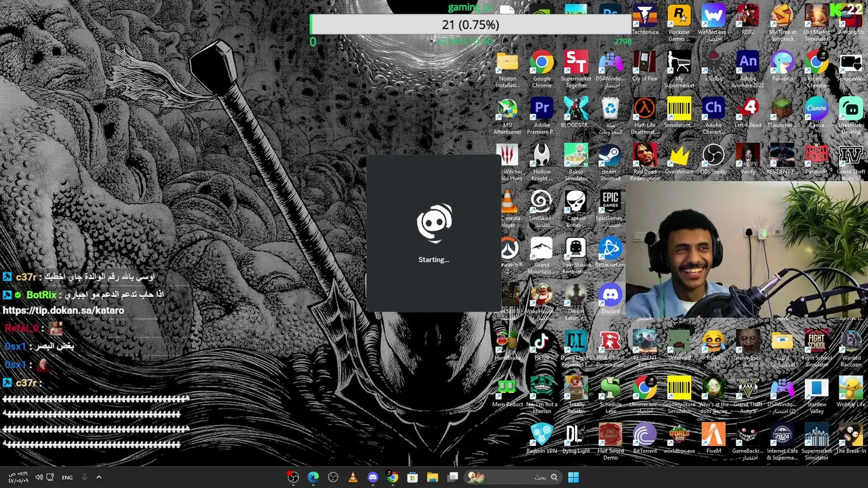Launch the BitTorrent desktop shortcut
868x488 pixels.
pos(644,439)
